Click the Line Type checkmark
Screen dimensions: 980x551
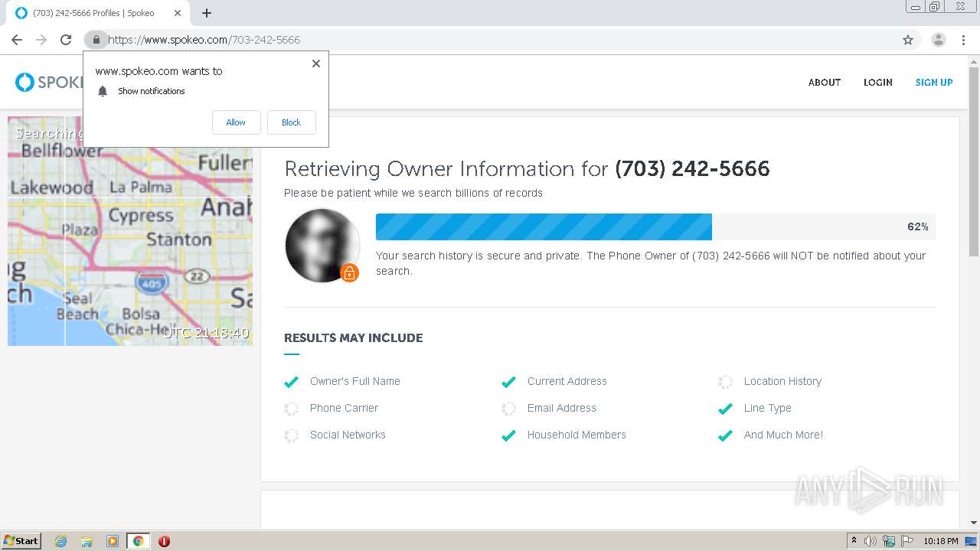pyautogui.click(x=725, y=409)
